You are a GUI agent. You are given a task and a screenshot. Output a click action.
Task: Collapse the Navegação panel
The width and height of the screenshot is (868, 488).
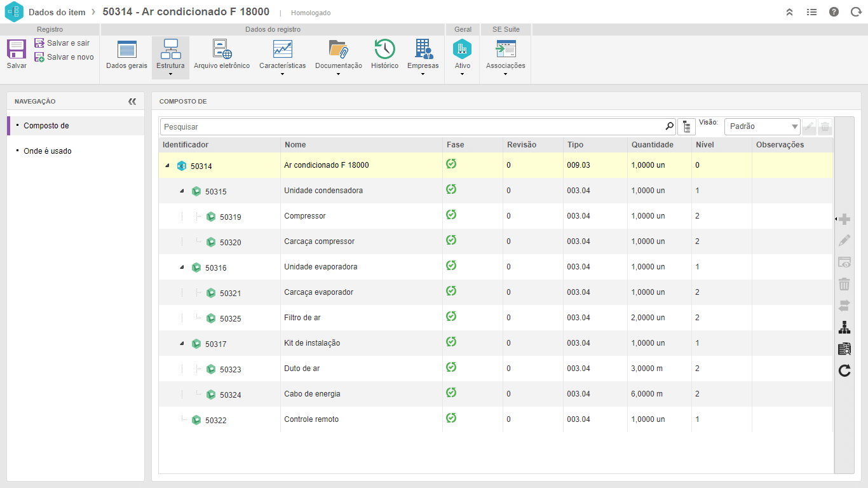click(132, 102)
